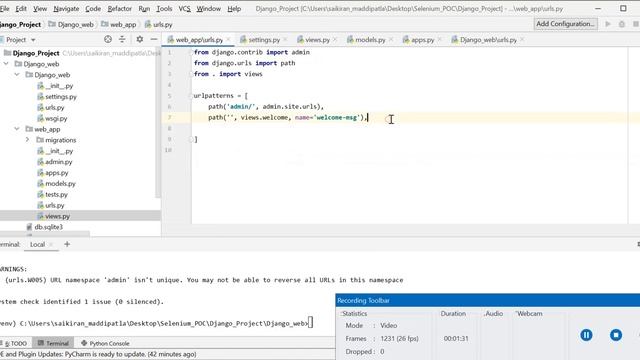The image size is (640, 360).
Task: Hide the Project panel with the minus icon
Action: pos(154,39)
